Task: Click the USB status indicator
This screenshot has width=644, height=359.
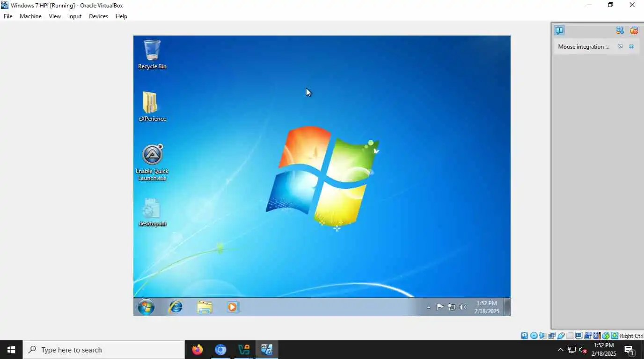Action: pos(561,336)
